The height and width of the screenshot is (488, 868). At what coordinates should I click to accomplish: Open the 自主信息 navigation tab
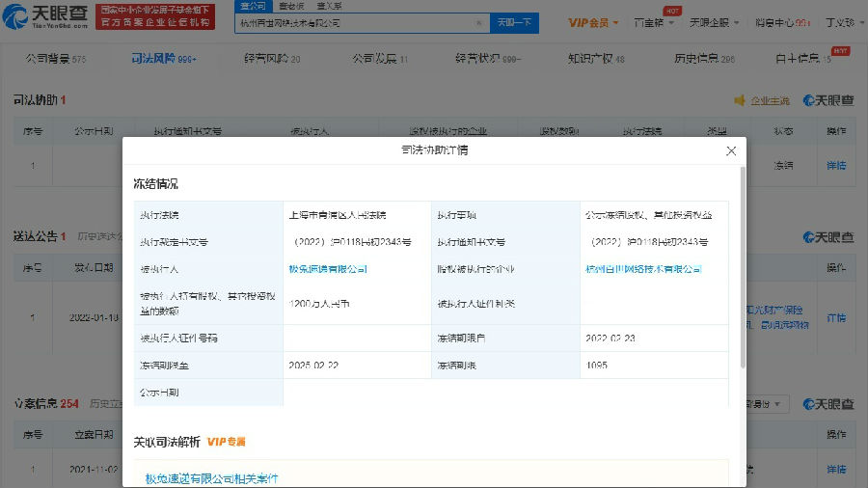coord(802,58)
